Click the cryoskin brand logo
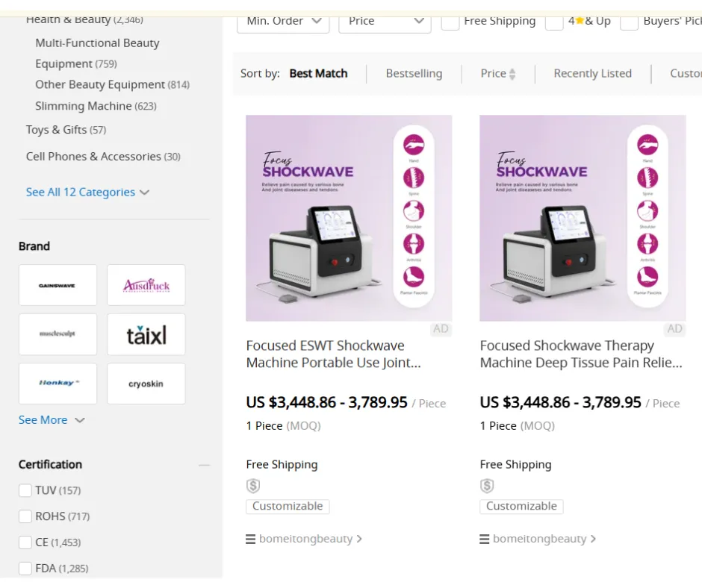The height and width of the screenshot is (588, 702). [x=146, y=384]
